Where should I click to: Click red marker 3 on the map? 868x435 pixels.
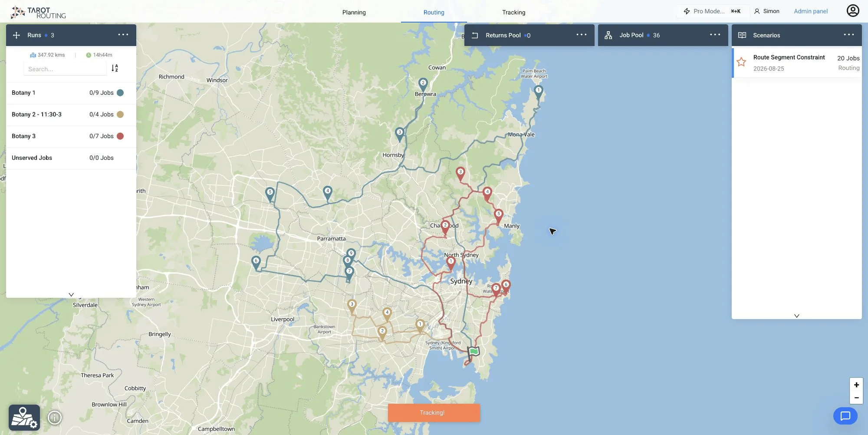coord(460,173)
